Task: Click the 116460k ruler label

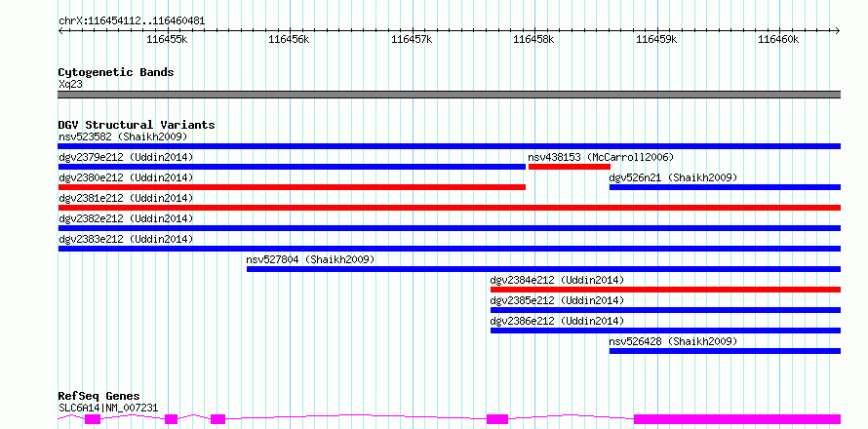Action: (x=779, y=39)
